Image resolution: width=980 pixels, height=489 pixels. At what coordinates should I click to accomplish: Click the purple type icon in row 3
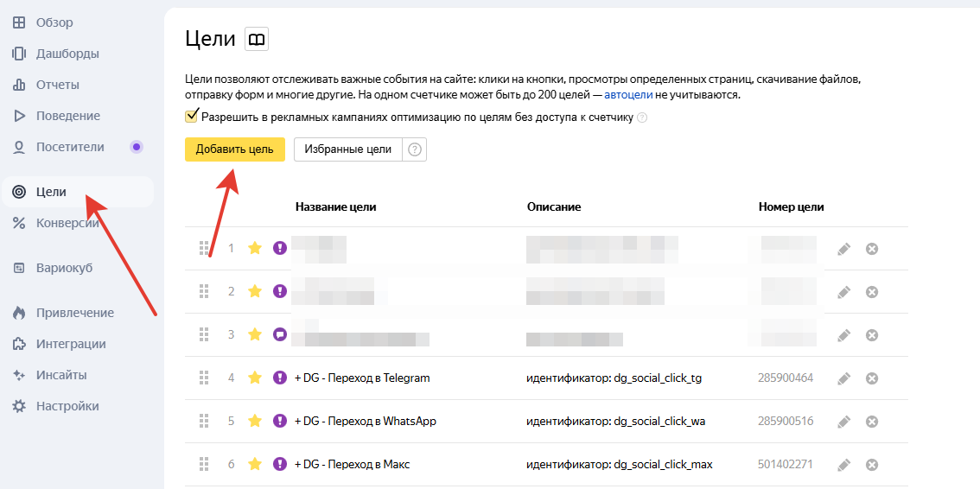[279, 335]
